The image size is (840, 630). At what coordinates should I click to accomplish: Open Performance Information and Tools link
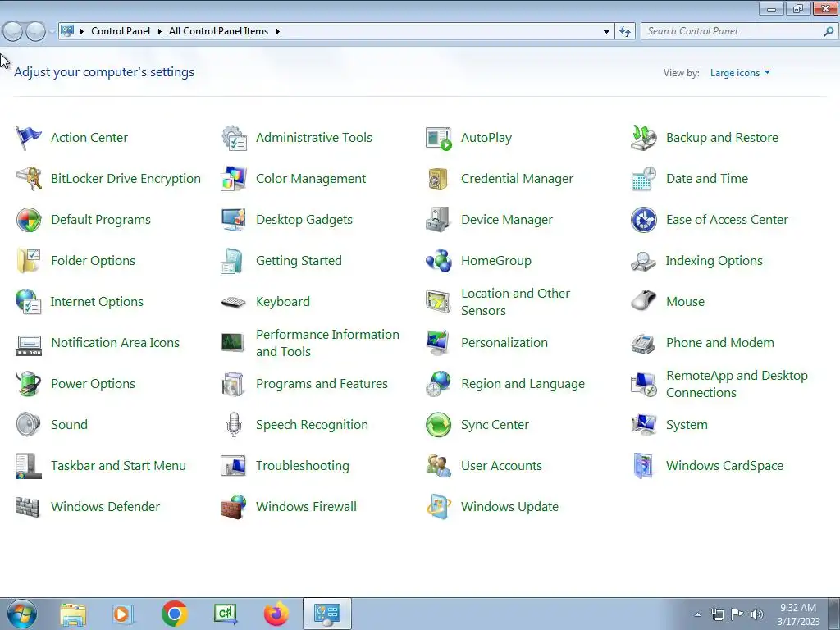tap(327, 343)
